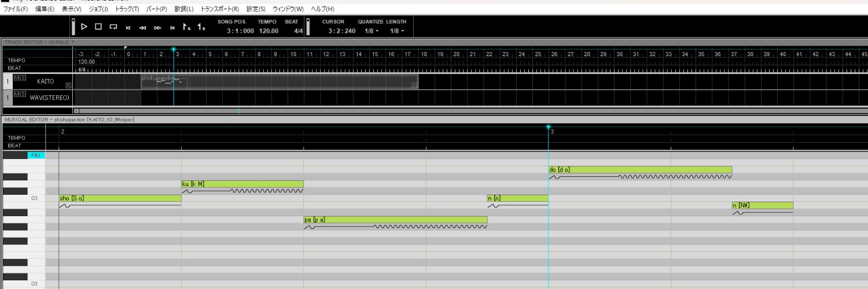Click song position marker on track editor ruler
The width and height of the screenshot is (868, 289).
click(x=174, y=50)
